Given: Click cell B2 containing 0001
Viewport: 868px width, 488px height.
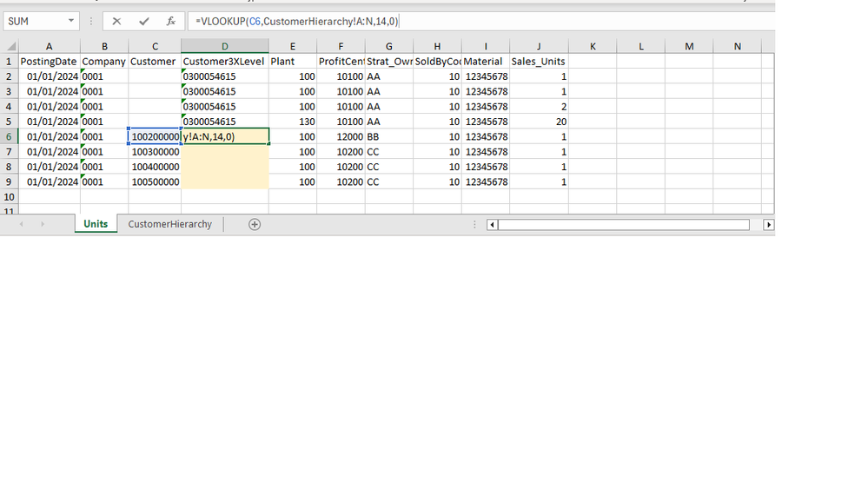Looking at the screenshot, I should [104, 76].
